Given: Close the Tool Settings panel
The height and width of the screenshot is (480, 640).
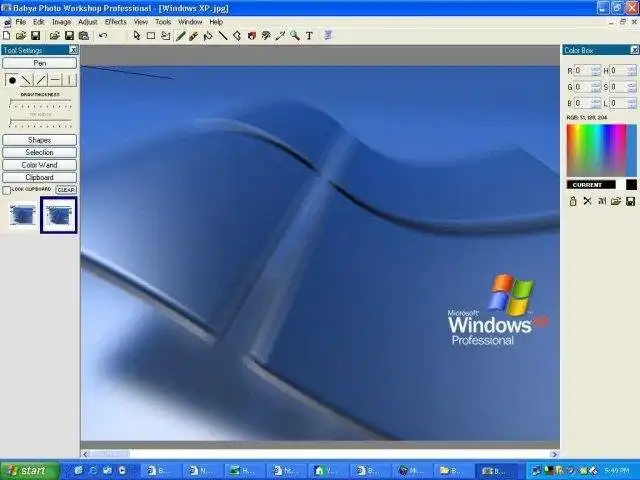Looking at the screenshot, I should coord(73,50).
